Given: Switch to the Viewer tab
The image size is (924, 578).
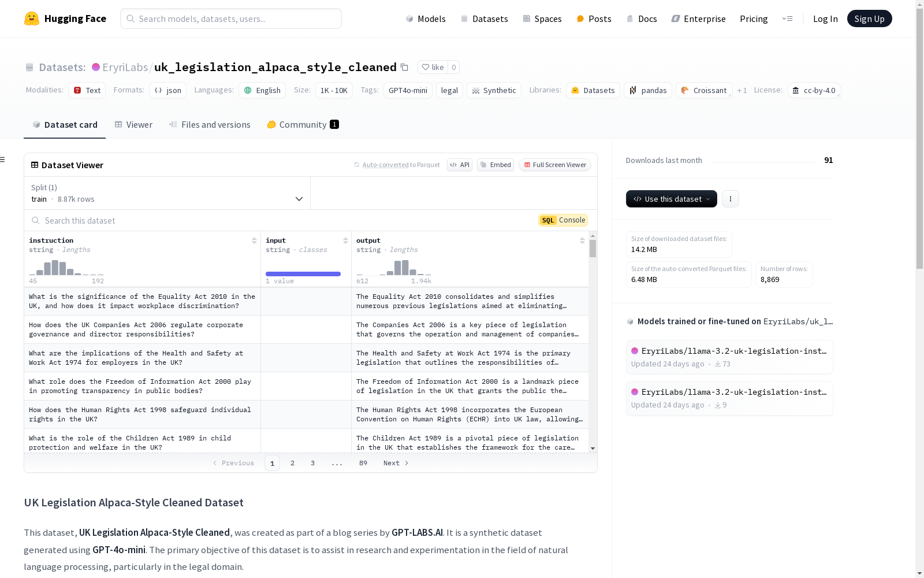Looking at the screenshot, I should pos(133,124).
